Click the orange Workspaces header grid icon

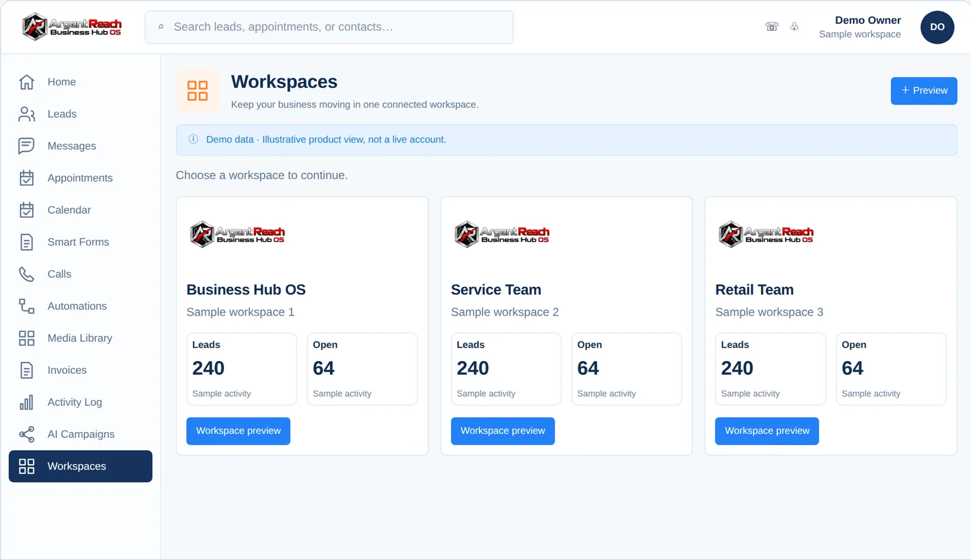click(197, 91)
